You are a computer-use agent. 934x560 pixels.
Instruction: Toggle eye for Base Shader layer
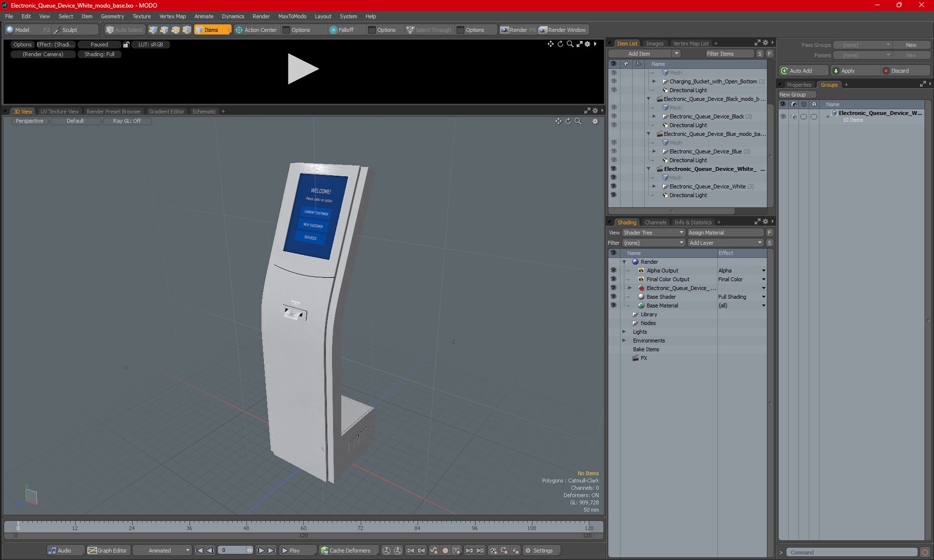613,297
